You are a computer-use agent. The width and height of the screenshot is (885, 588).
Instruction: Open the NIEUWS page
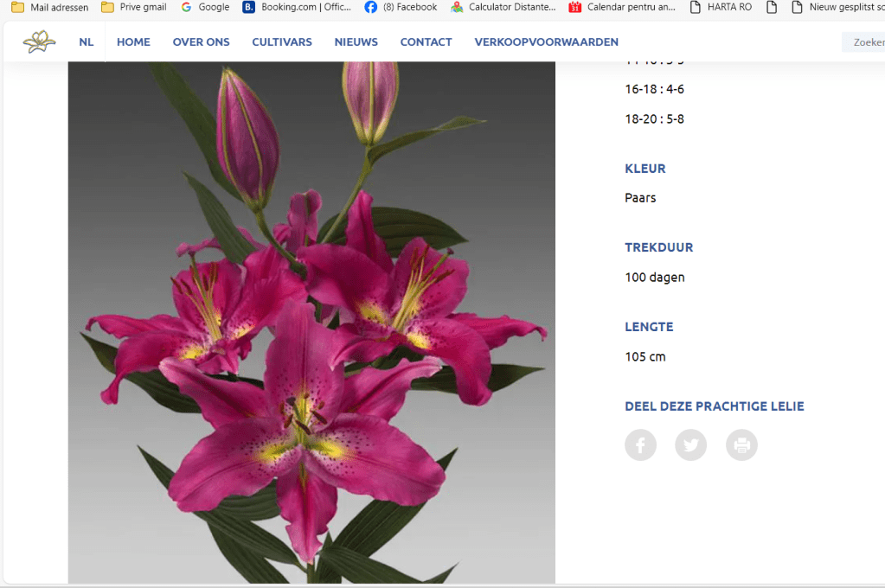(356, 42)
